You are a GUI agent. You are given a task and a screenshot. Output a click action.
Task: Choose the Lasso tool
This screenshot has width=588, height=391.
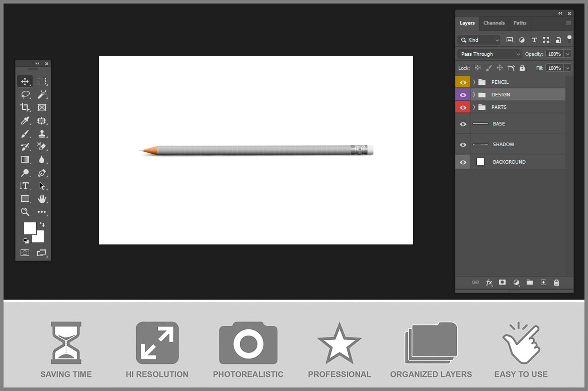click(x=25, y=94)
